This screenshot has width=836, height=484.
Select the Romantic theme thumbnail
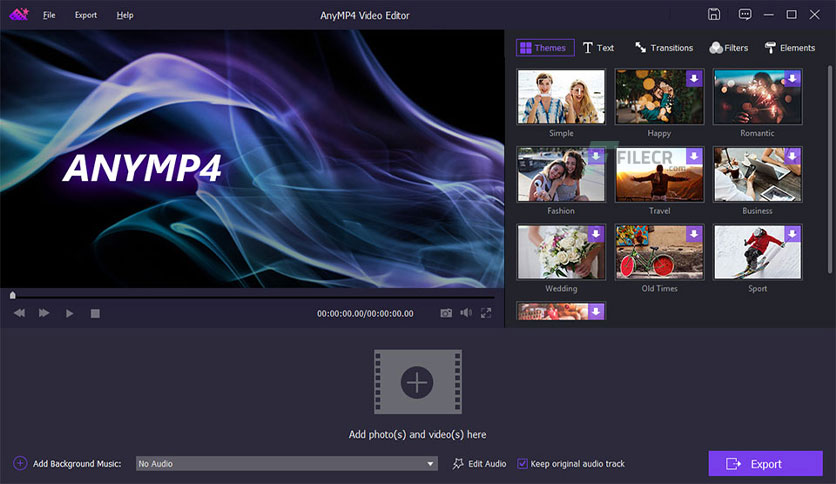pyautogui.click(x=757, y=96)
